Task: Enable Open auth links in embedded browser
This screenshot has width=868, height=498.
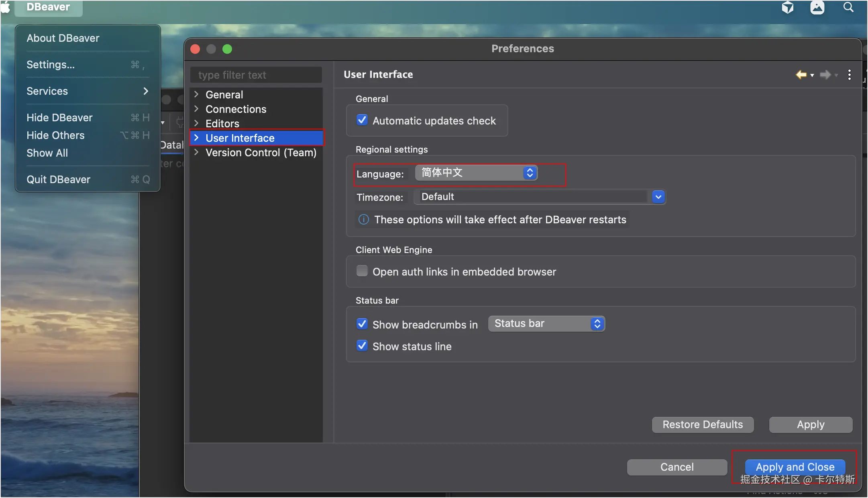Action: coord(362,271)
